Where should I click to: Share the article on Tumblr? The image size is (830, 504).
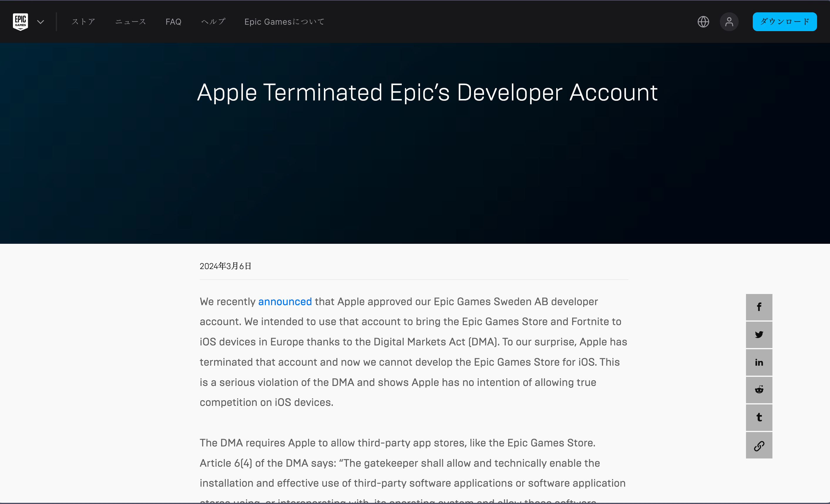pyautogui.click(x=759, y=417)
